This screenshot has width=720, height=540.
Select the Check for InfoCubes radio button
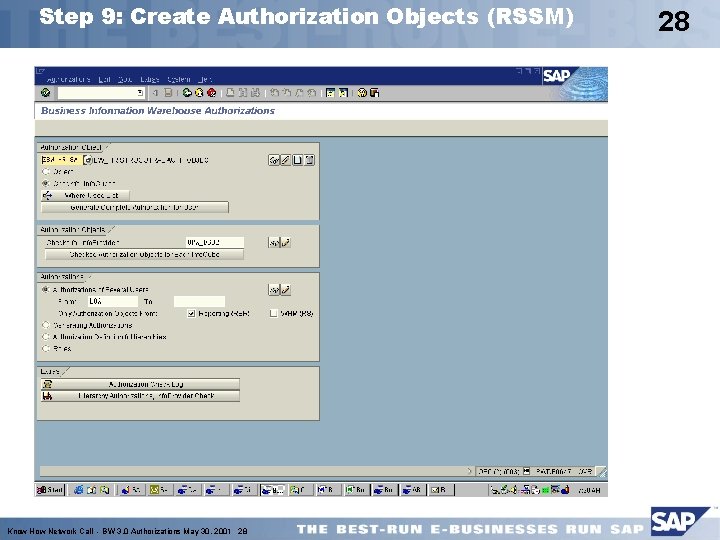[45, 183]
